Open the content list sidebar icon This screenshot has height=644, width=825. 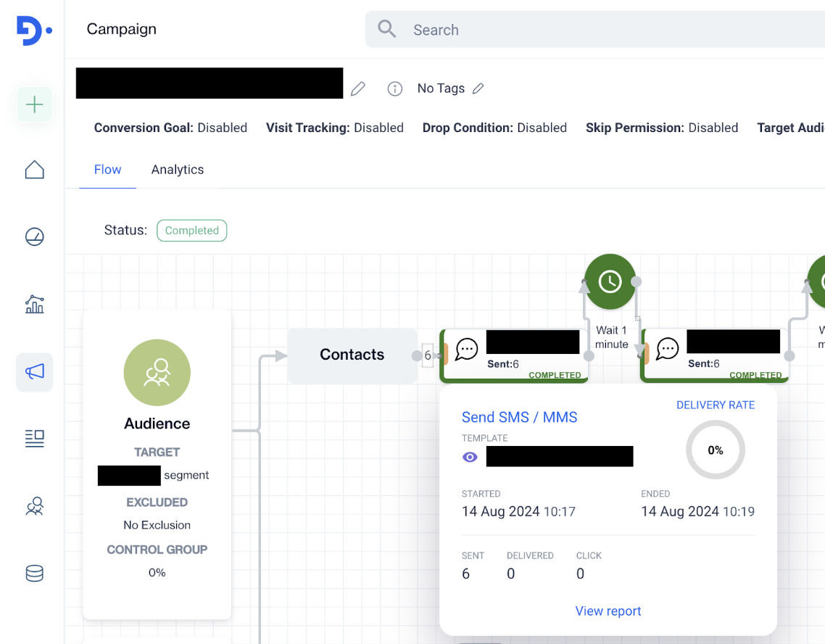pyautogui.click(x=35, y=438)
